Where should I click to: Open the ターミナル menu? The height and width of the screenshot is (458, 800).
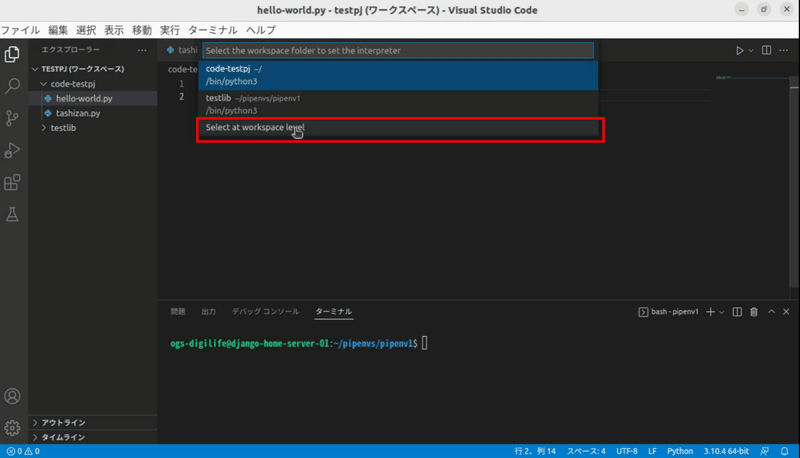point(212,30)
